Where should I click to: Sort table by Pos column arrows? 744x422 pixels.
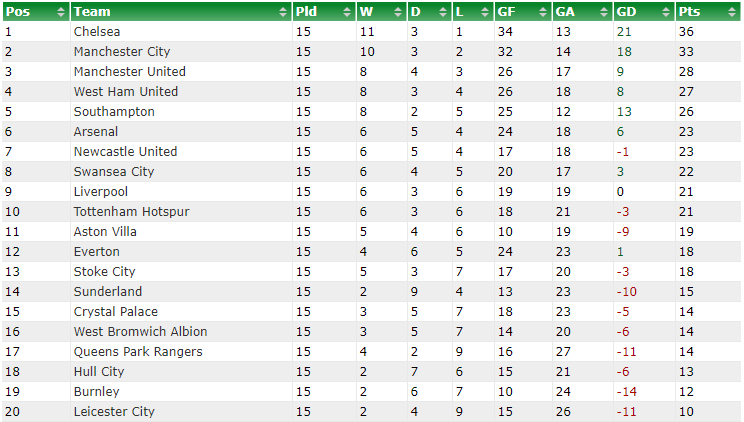(61, 12)
